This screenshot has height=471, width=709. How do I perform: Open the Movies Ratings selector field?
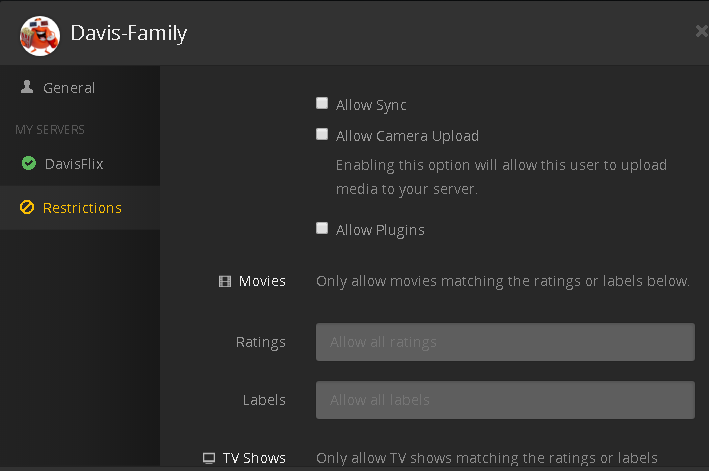coord(505,342)
